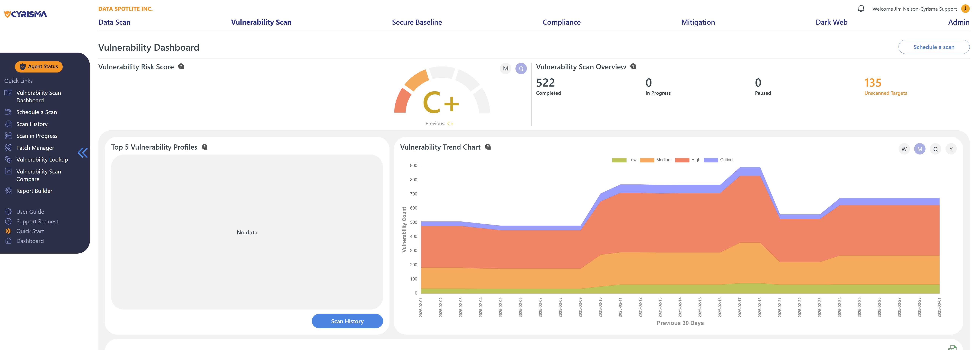This screenshot has width=980, height=350.
Task: Open the Quick Start sidebar item
Action: (x=30, y=231)
